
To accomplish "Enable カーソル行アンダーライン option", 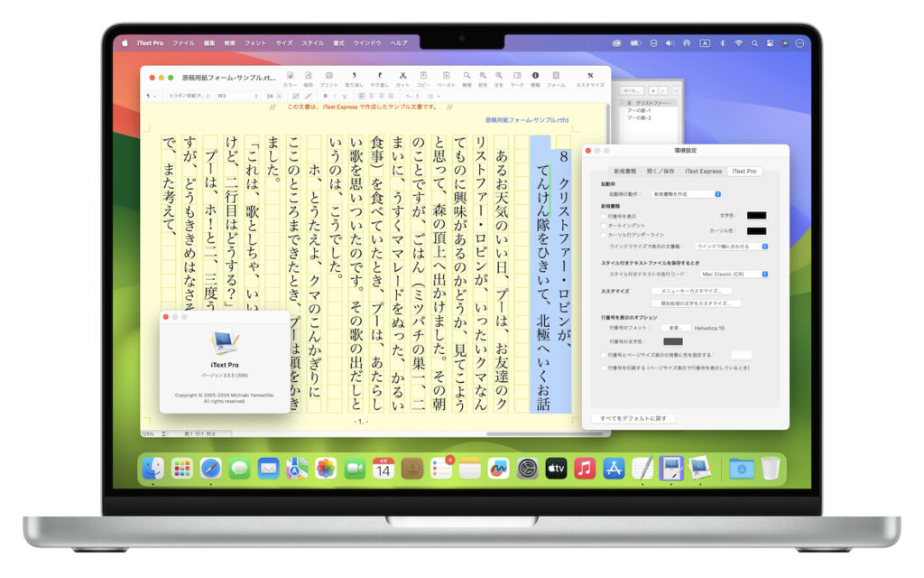I will (x=604, y=235).
